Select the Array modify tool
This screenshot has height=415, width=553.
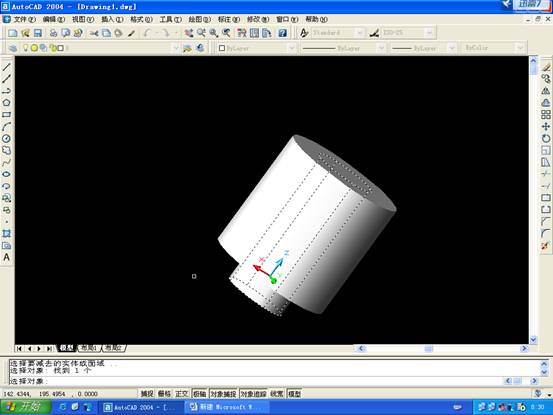(546, 114)
